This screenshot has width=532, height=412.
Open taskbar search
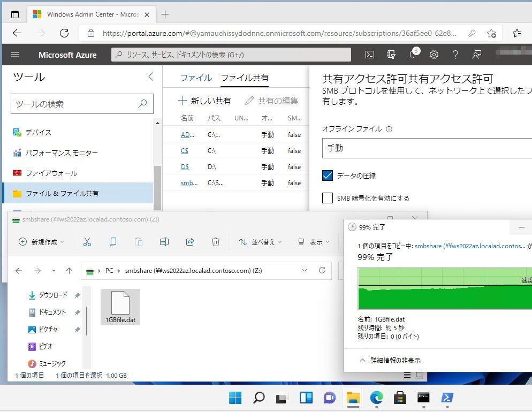pos(259,398)
